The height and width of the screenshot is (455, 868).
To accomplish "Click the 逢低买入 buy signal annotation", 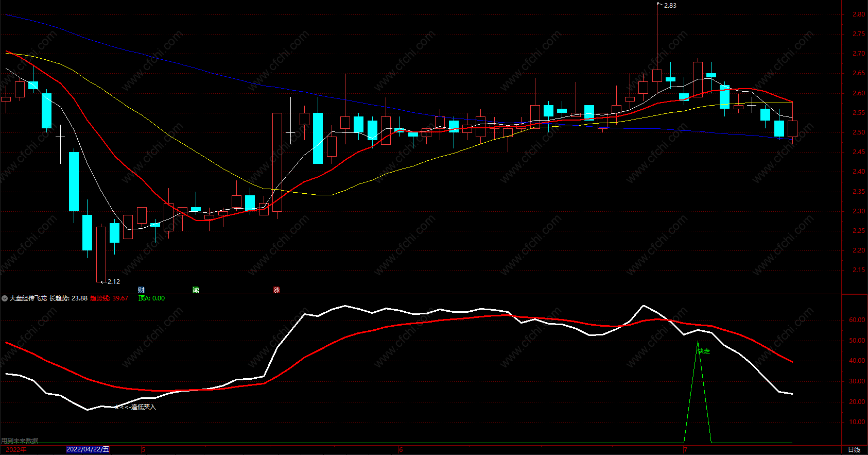I will point(143,407).
